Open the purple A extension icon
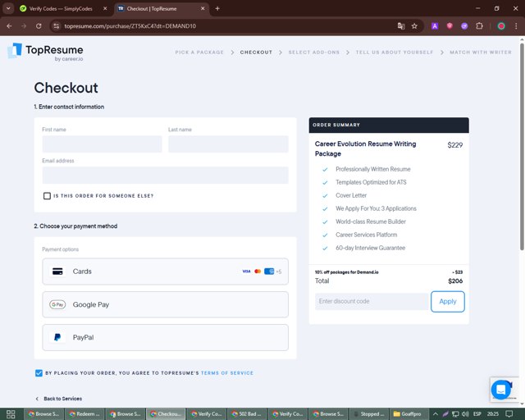 tap(435, 26)
